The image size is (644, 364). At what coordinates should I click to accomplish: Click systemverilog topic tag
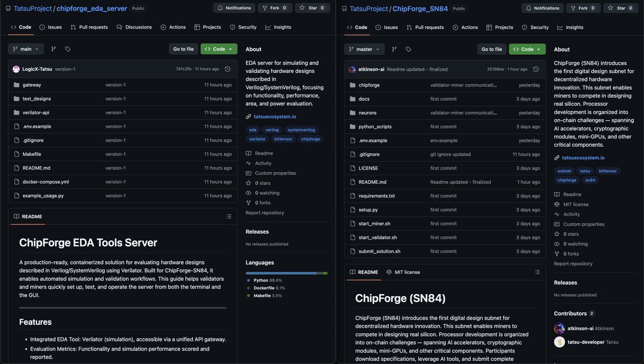(x=301, y=130)
